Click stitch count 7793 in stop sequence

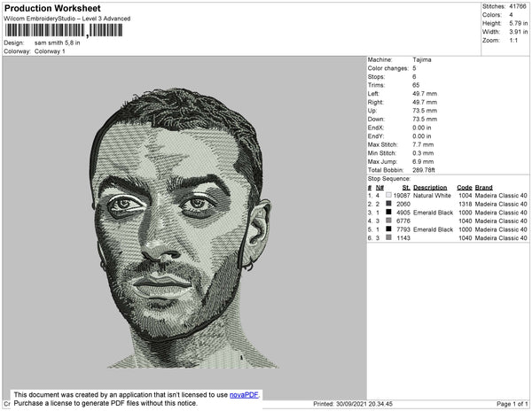tap(403, 229)
